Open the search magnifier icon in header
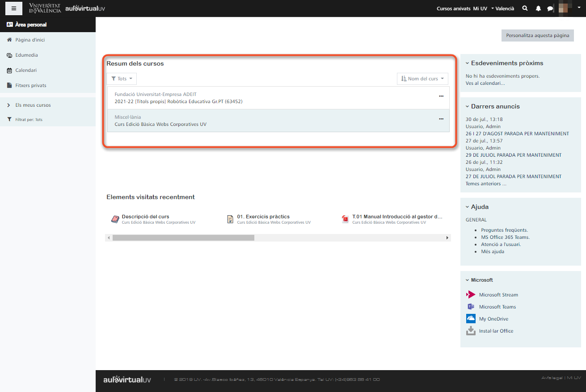The width and height of the screenshot is (586, 392). click(525, 8)
